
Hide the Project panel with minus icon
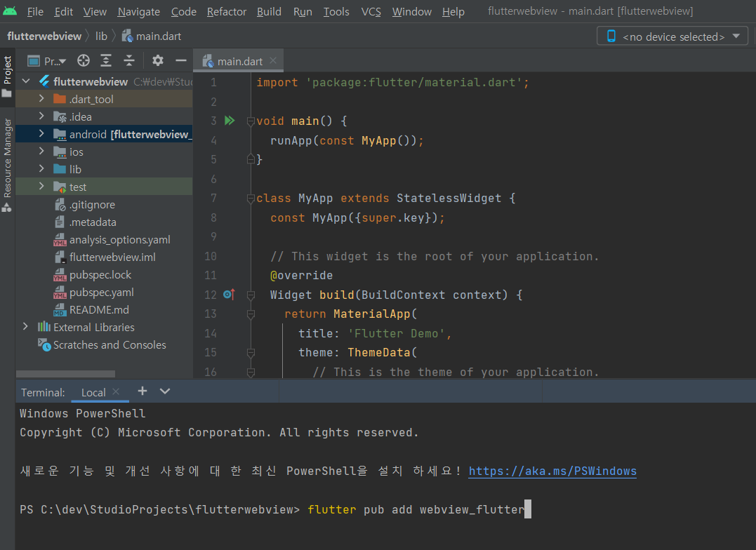point(181,61)
